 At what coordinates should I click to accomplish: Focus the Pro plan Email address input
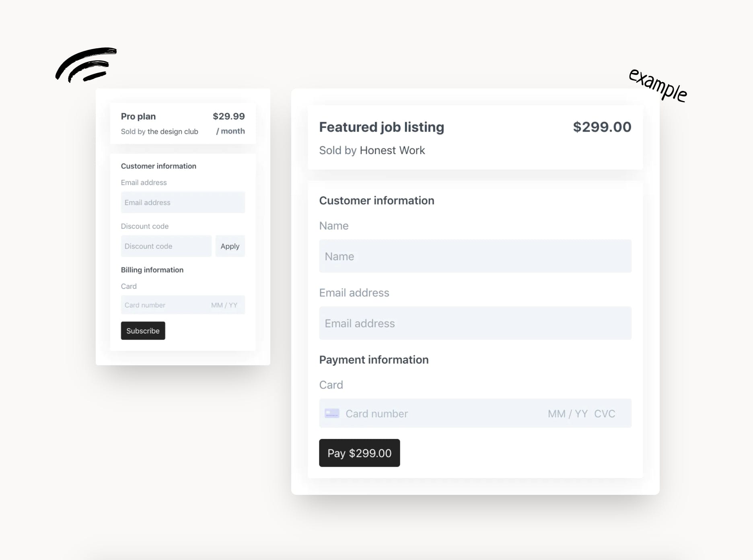(x=183, y=202)
